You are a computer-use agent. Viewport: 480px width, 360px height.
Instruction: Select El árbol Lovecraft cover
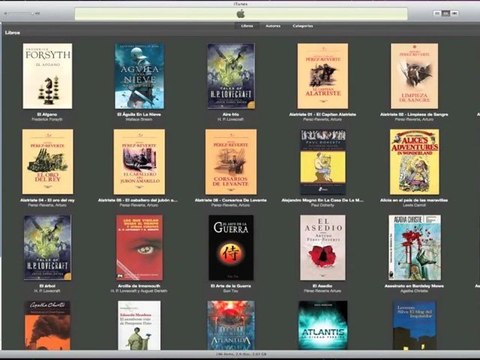pos(47,247)
